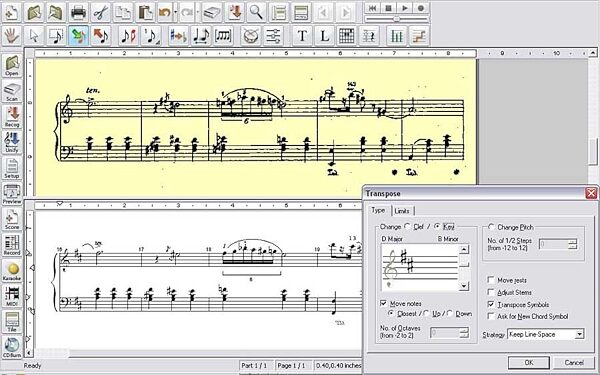Select the Up radio button

point(426,313)
